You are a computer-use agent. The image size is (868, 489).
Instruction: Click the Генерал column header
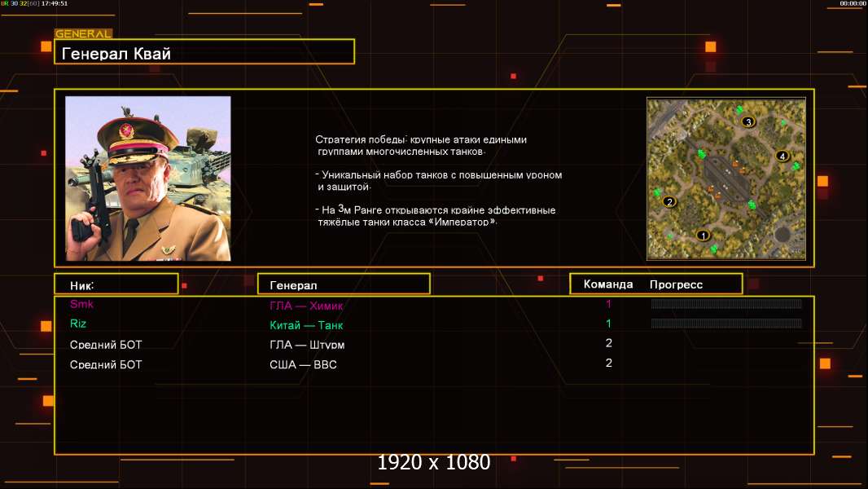point(343,284)
